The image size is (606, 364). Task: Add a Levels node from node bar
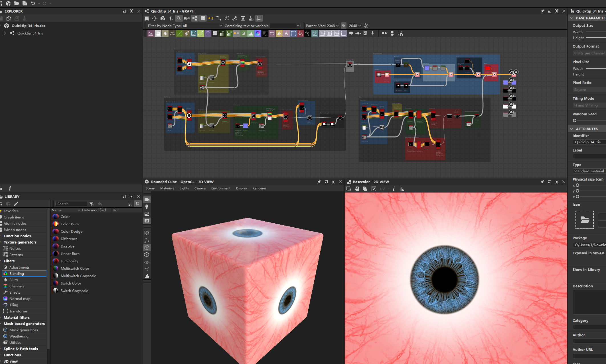click(251, 34)
